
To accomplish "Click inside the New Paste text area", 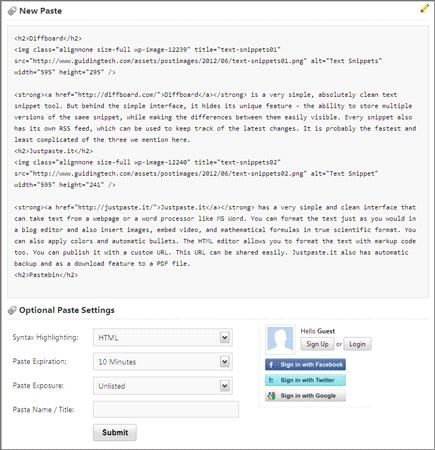I will click(218, 162).
